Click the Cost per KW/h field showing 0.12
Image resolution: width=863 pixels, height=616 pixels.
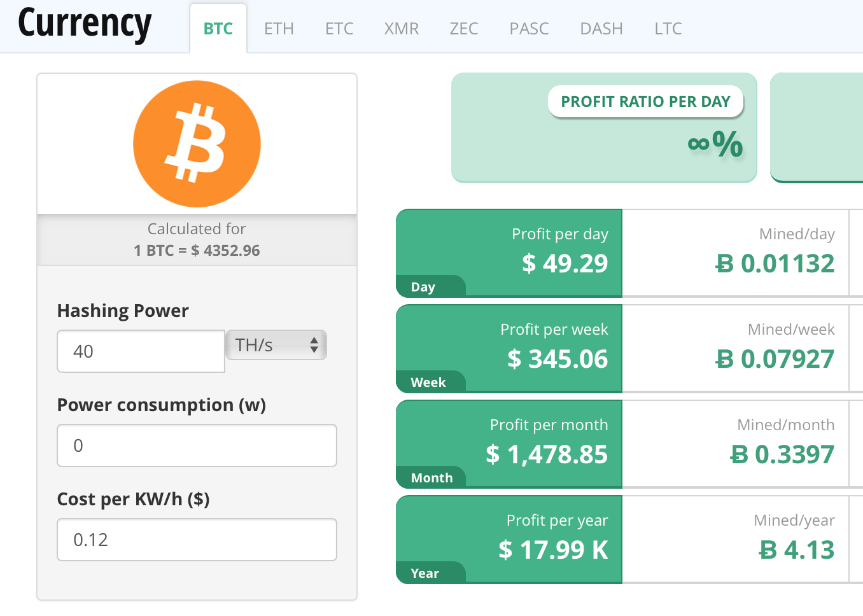pos(197,539)
